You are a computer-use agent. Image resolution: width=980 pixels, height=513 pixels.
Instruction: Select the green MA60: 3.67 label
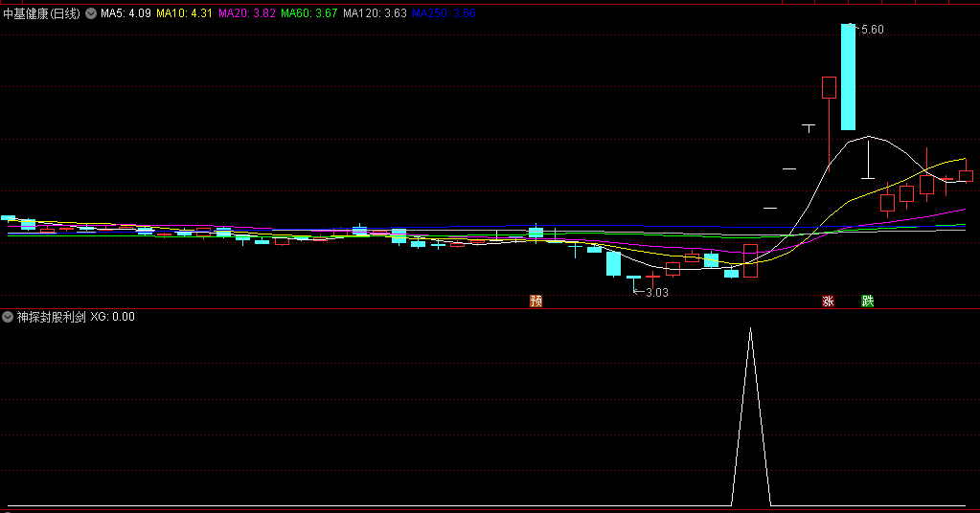pyautogui.click(x=309, y=13)
